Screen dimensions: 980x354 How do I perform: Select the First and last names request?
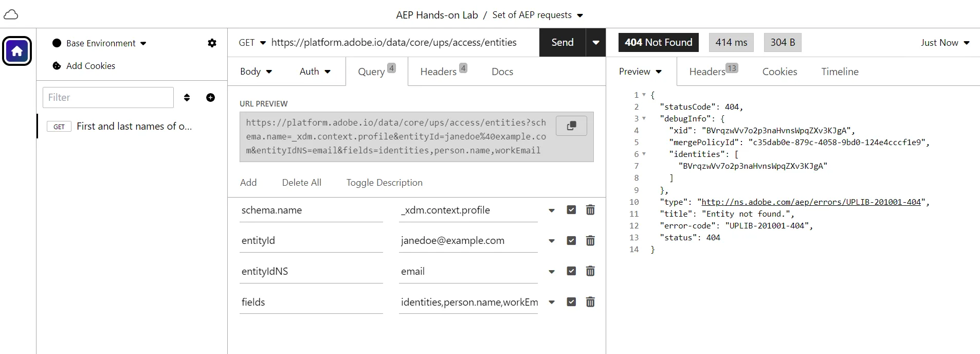[x=132, y=127]
